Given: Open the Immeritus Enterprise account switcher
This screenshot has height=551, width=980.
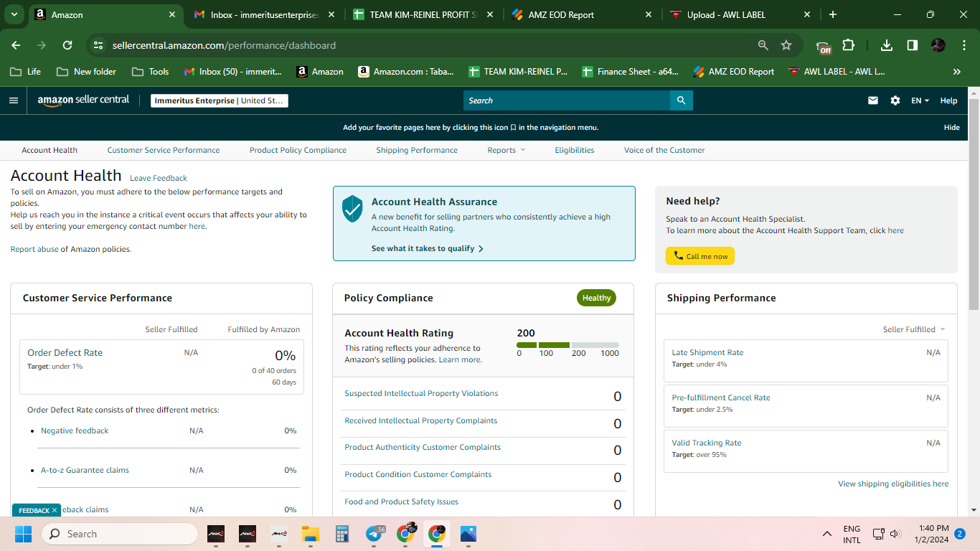Looking at the screenshot, I should coord(220,100).
